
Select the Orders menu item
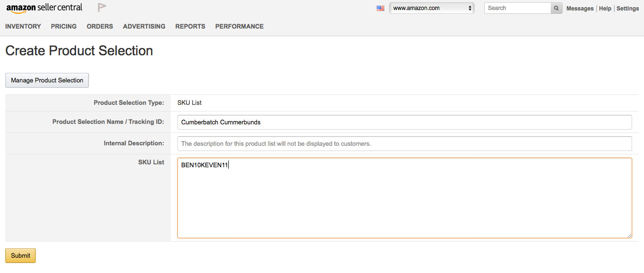point(100,27)
